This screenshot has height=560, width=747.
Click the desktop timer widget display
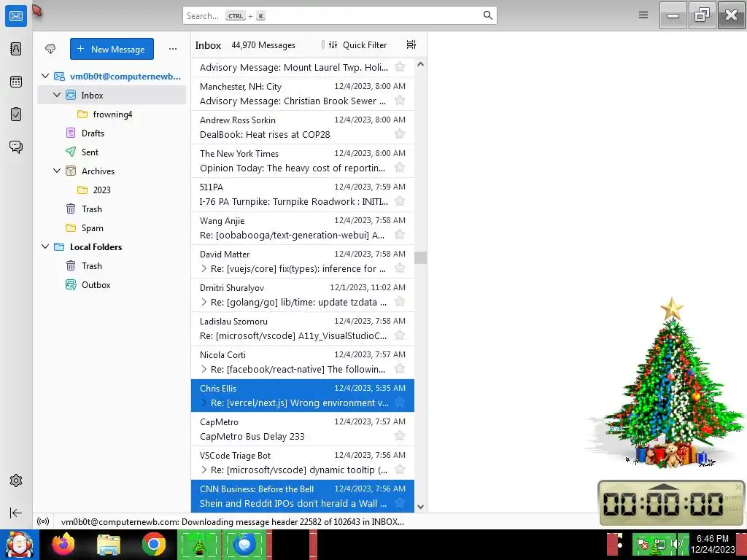663,503
